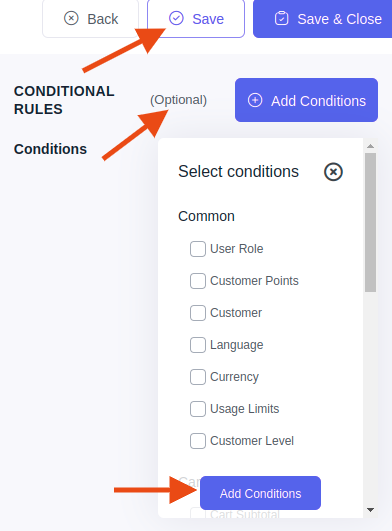Click the scrollbar down arrow
The height and width of the screenshot is (531, 392).
370,510
